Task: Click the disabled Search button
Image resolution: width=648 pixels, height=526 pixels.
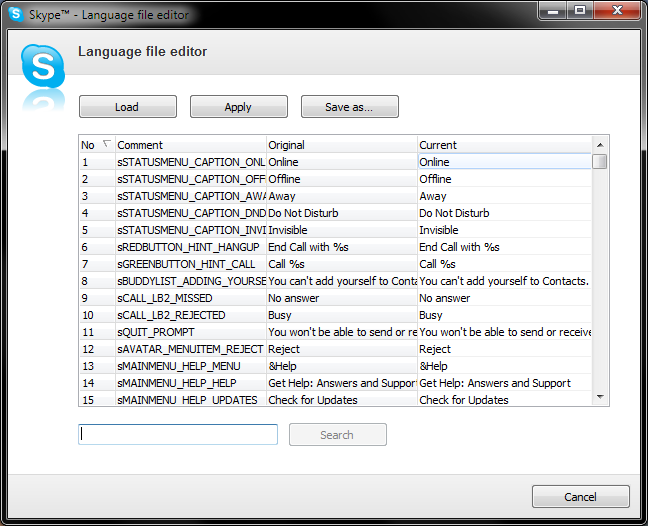Action: (x=338, y=434)
